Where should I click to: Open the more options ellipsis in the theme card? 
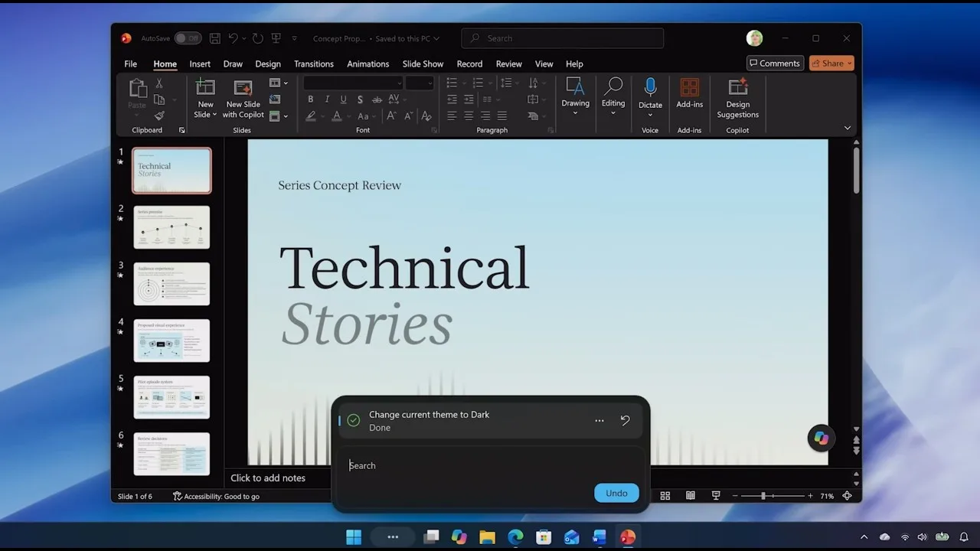[x=599, y=420]
